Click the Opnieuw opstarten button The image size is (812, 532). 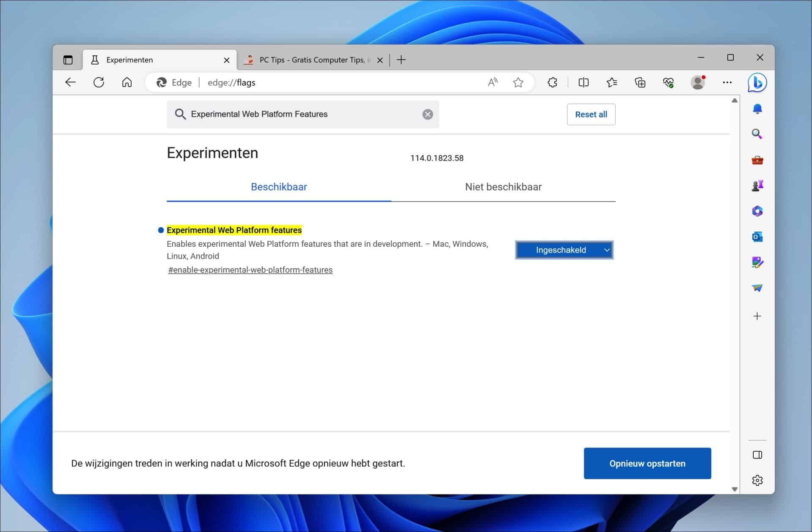click(x=647, y=463)
